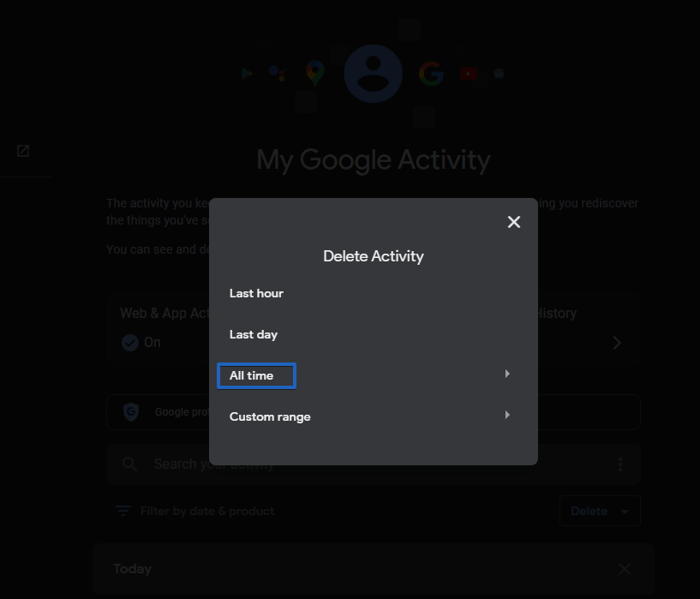Open the Delete dropdown button
Viewport: 700px width, 599px height.
pos(599,511)
